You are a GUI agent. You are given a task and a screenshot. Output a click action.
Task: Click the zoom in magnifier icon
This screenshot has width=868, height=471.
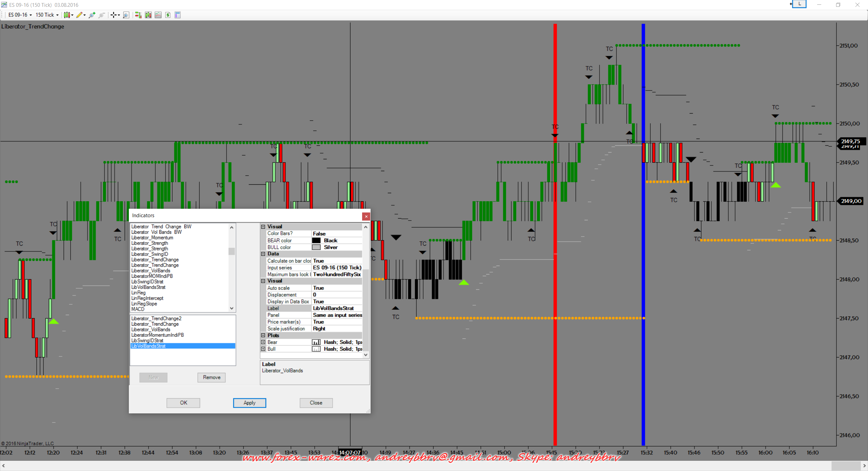tap(92, 15)
